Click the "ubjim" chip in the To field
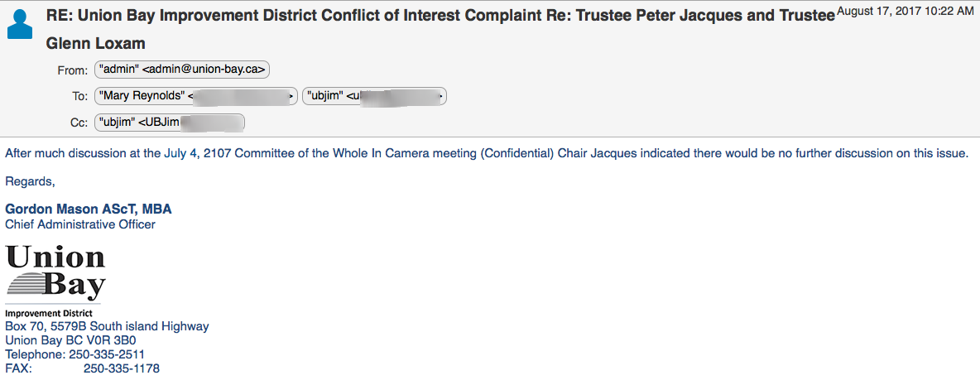Screen dimensions: 980x385 374,97
